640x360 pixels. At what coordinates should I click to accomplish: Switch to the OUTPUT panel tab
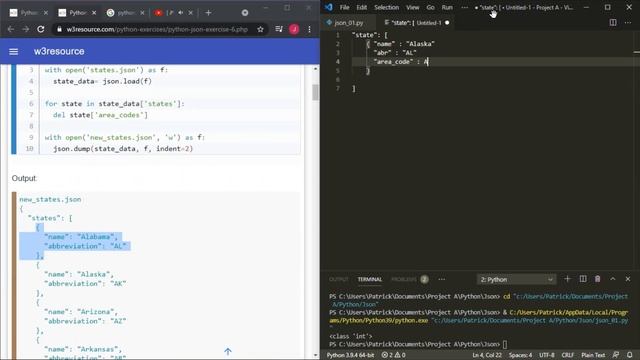tap(339, 280)
